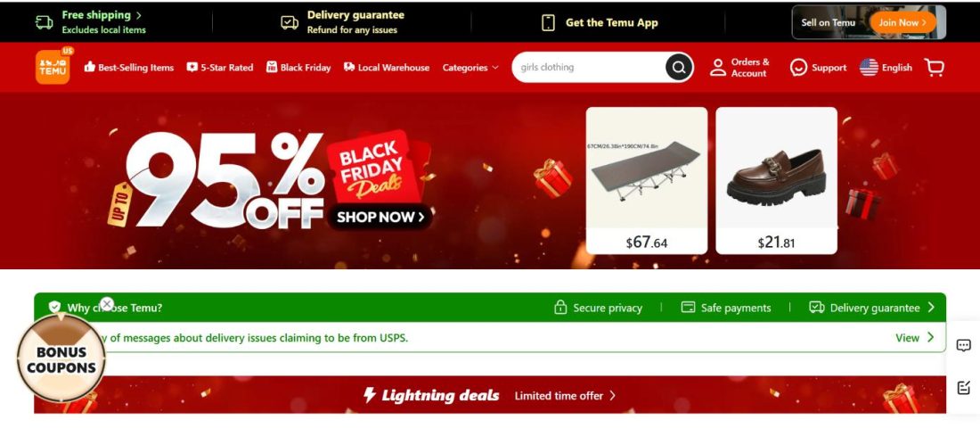
Task: Click the Join Now button
Action: pyautogui.click(x=902, y=22)
